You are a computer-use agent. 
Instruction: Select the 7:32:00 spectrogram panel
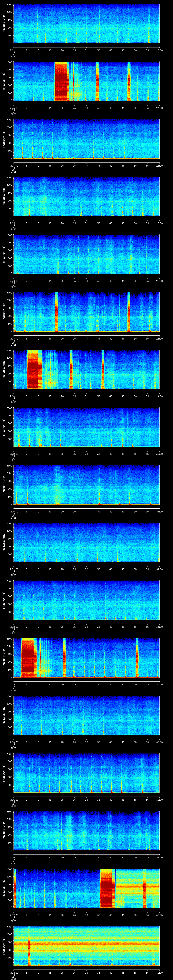tap(86, 600)
